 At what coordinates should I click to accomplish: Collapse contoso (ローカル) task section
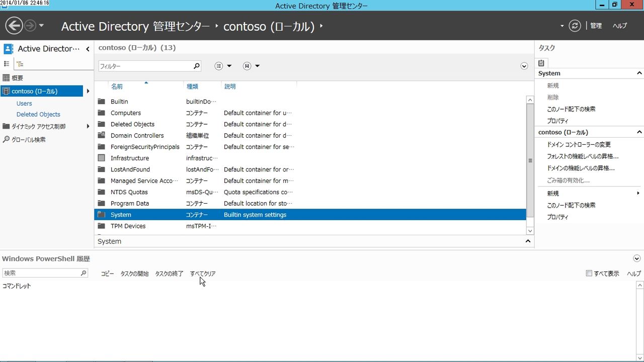pos(639,132)
